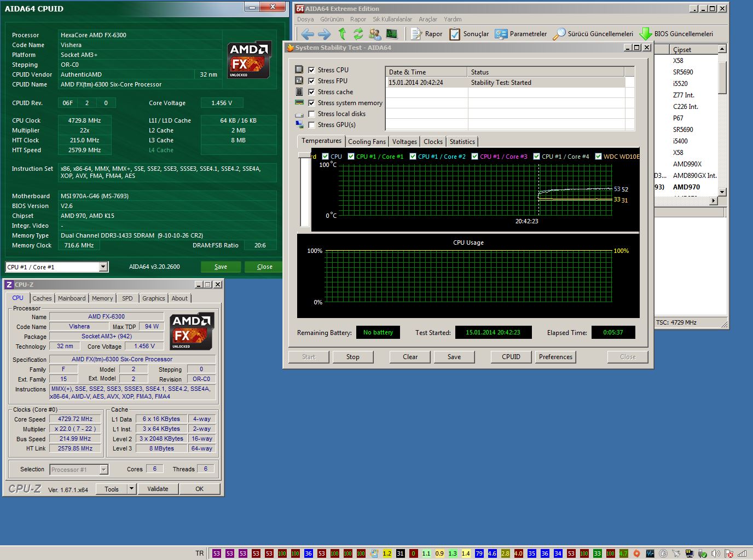Switch to Cooling Fans tab
The width and height of the screenshot is (753, 560).
pos(367,142)
